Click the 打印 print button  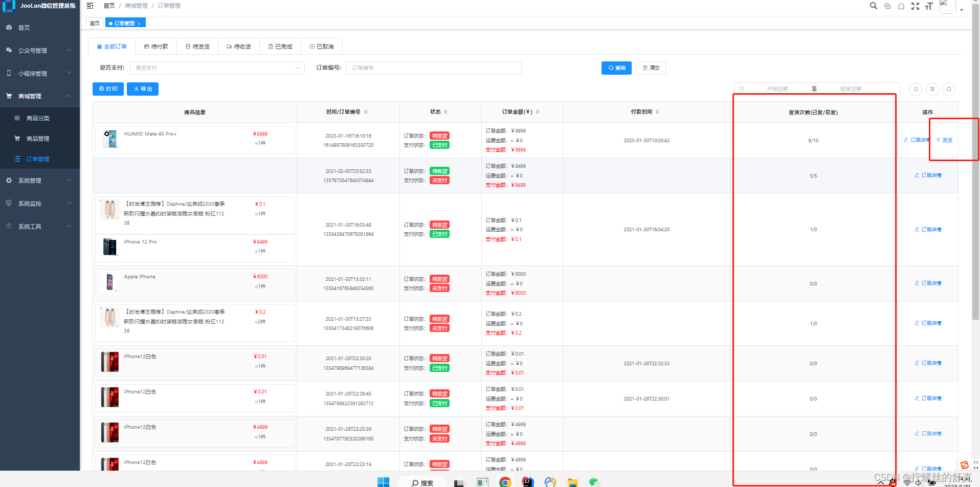tap(108, 89)
